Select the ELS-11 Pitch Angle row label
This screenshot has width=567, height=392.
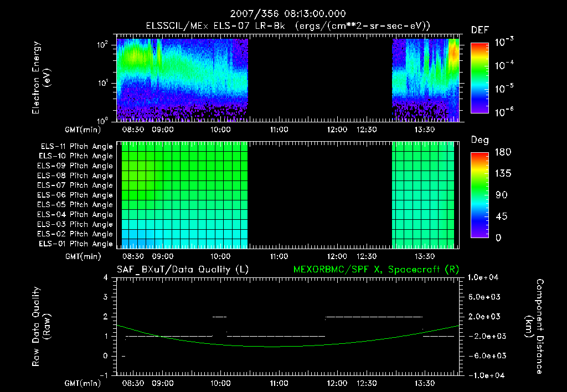coord(76,147)
